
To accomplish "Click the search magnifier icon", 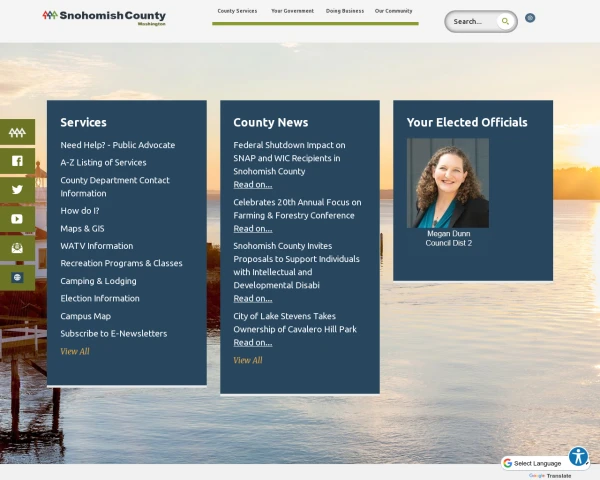I will (x=505, y=21).
